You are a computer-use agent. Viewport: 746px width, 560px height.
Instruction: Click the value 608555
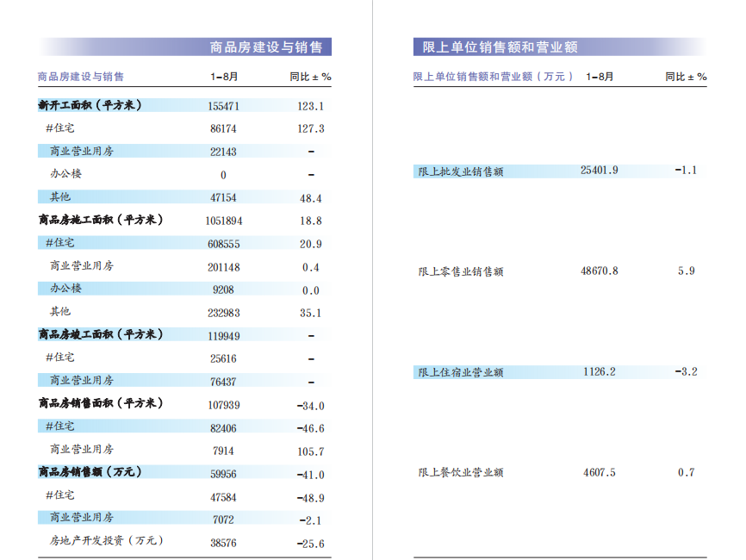(x=224, y=244)
